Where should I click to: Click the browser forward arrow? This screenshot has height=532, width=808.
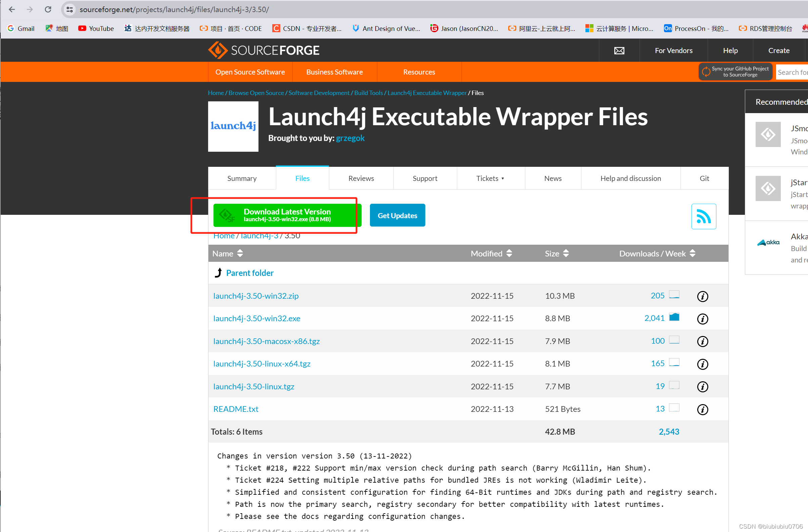(x=30, y=9)
